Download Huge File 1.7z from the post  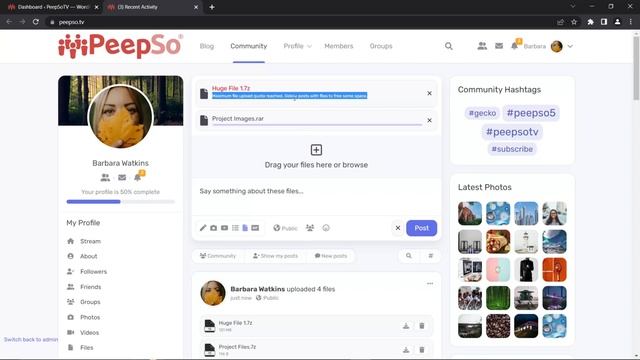point(406,326)
